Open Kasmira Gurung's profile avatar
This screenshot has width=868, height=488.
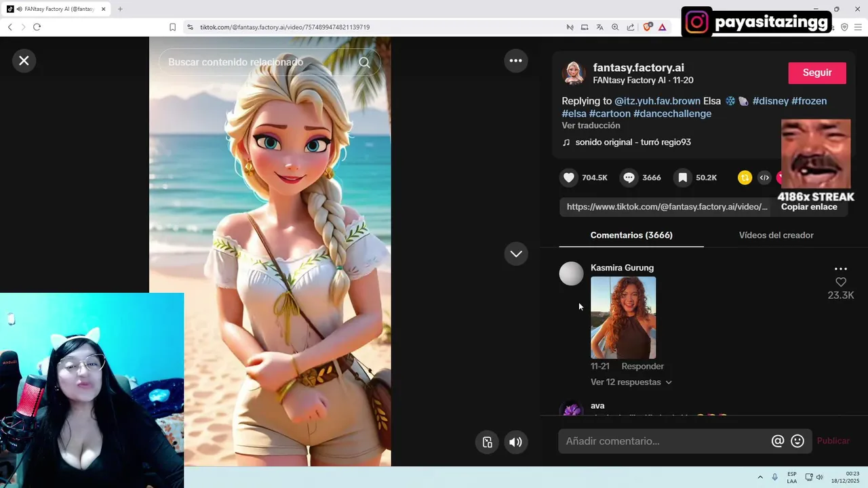(571, 274)
